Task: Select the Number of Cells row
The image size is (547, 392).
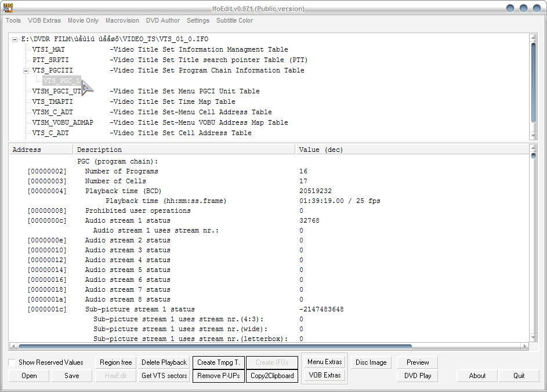Action: pyautogui.click(x=269, y=181)
